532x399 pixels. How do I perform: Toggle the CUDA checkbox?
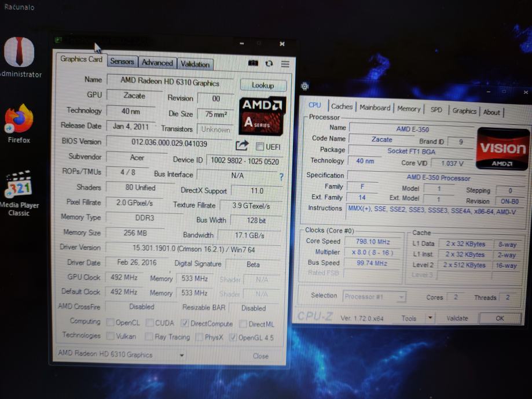[x=149, y=323]
